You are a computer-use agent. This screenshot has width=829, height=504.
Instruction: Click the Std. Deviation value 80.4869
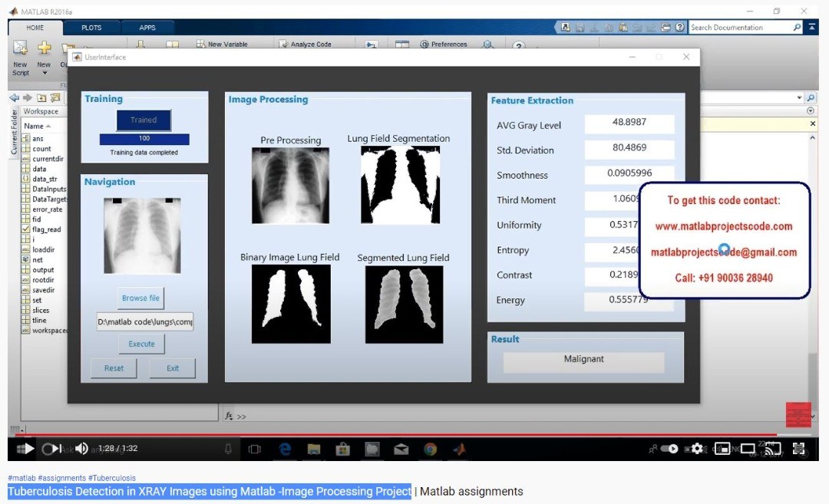[x=629, y=150]
